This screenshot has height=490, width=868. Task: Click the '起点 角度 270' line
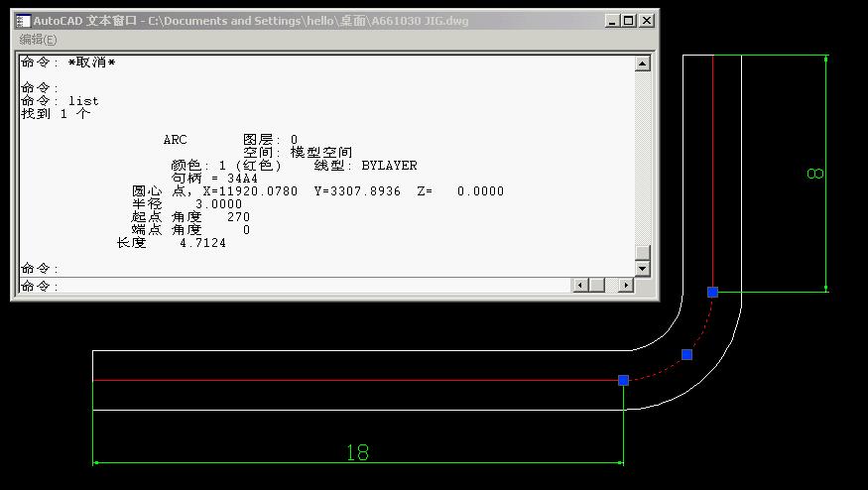point(191,217)
